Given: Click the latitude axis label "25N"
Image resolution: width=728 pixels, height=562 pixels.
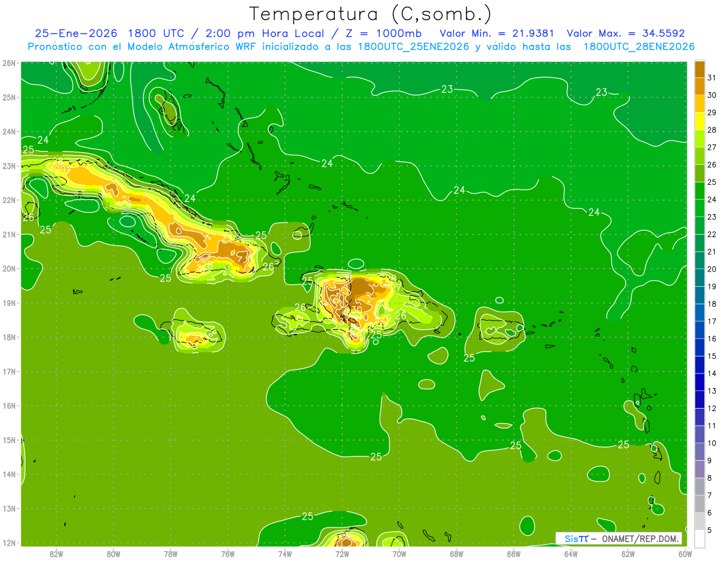Looking at the screenshot, I should (9, 97).
